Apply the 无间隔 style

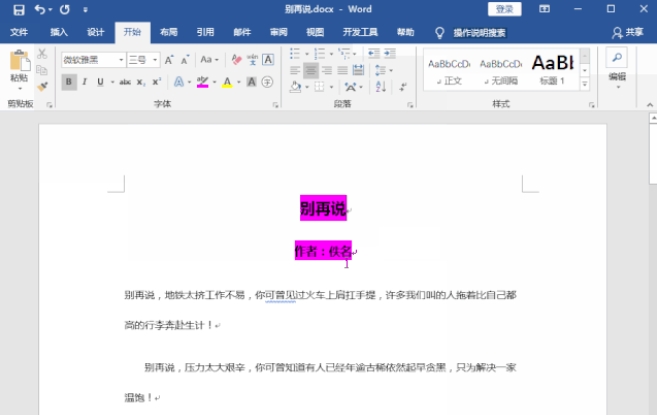coord(501,70)
